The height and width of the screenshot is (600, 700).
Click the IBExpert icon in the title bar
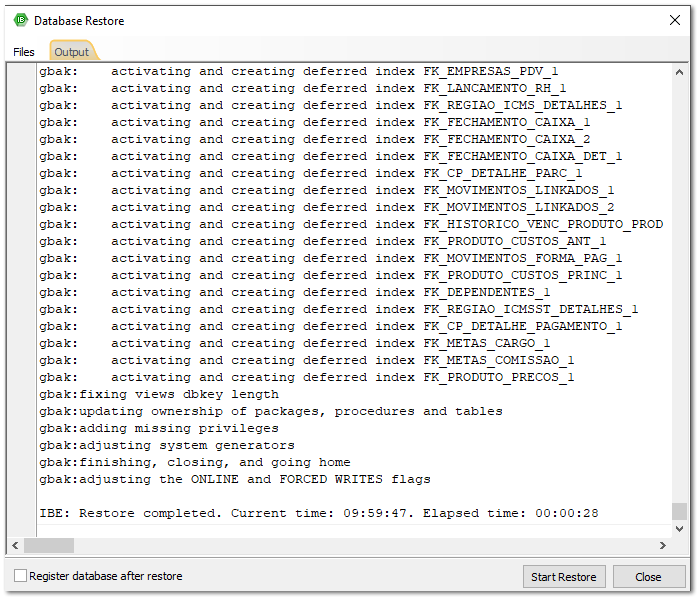point(21,20)
